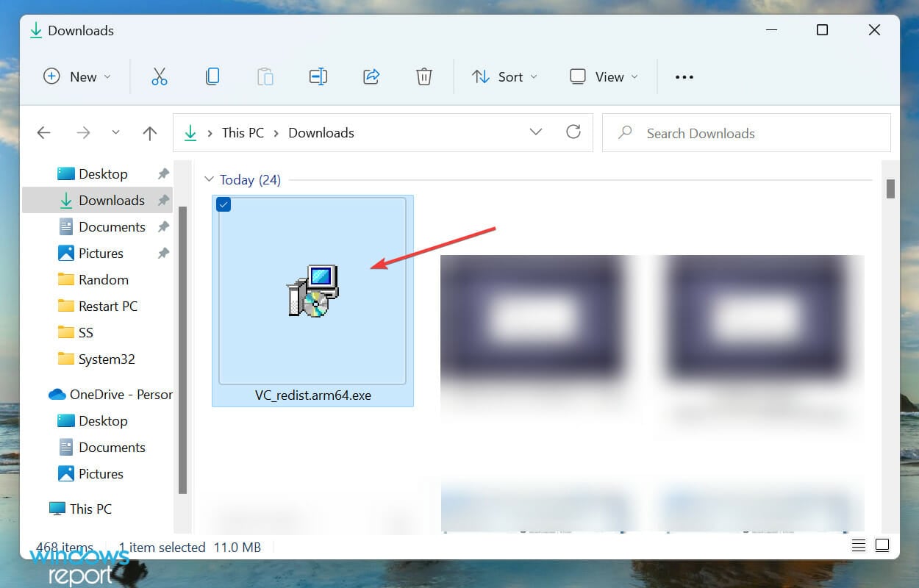This screenshot has height=588, width=919.
Task: Click the Cut scissors icon
Action: click(x=160, y=76)
